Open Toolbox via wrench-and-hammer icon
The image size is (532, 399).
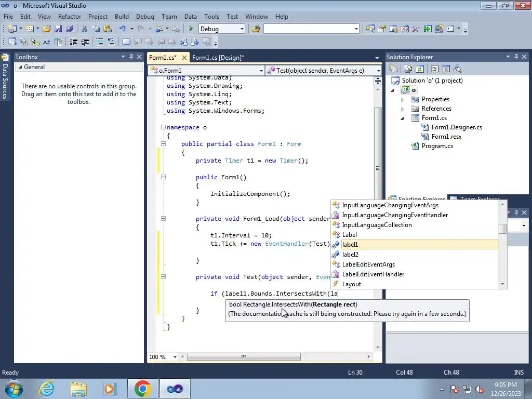point(416,29)
